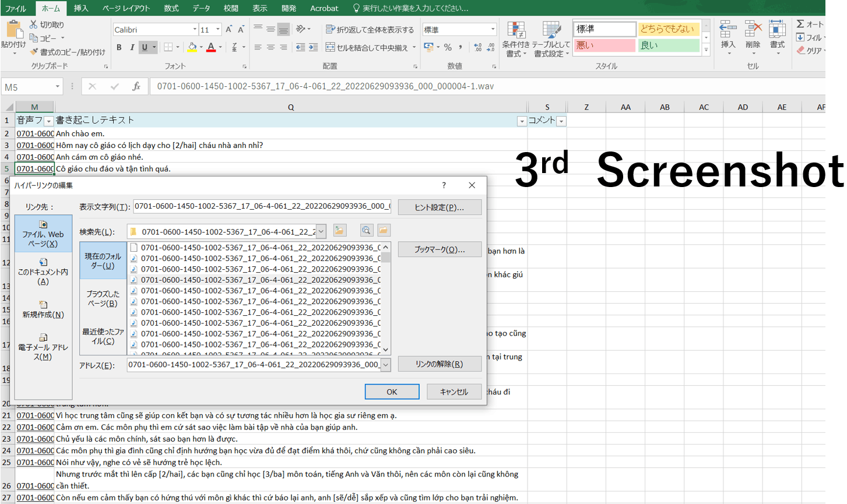This screenshot has height=504, width=847.
Task: Click the ブックマーク(O)... button
Action: pos(440,249)
